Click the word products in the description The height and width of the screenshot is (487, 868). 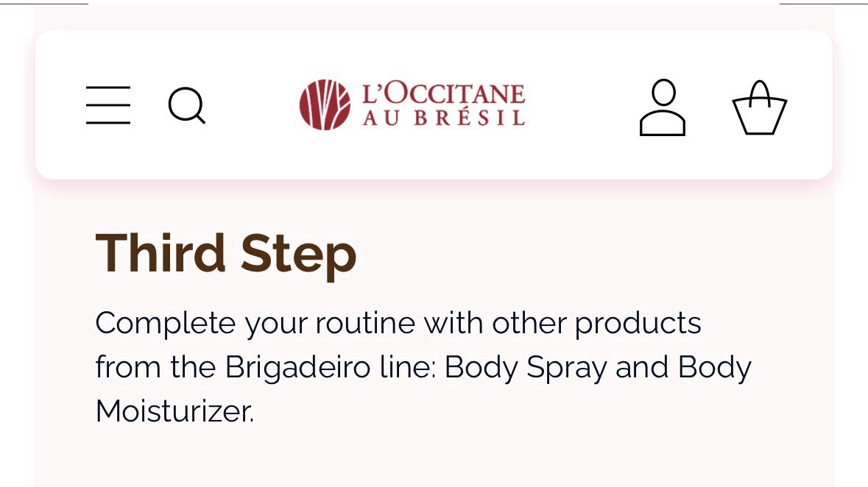click(x=638, y=323)
